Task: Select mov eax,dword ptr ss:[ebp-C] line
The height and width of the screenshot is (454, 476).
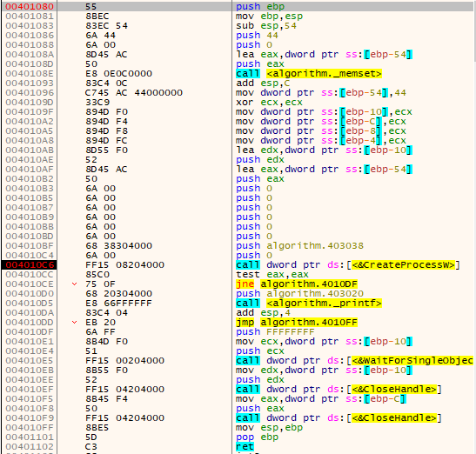Action: click(x=321, y=398)
